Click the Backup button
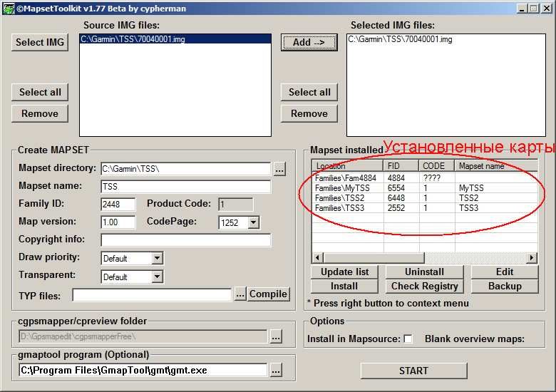Screen dimensions: 556x392 (x=505, y=286)
